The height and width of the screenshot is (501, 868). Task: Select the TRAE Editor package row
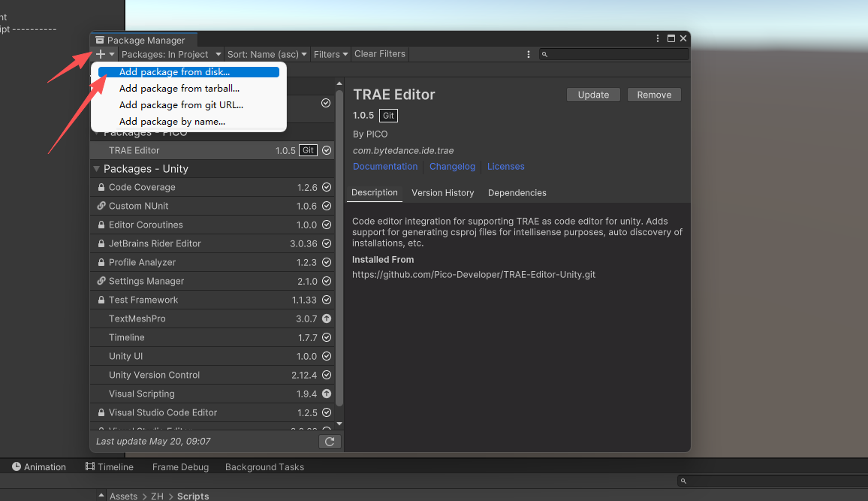click(x=212, y=150)
